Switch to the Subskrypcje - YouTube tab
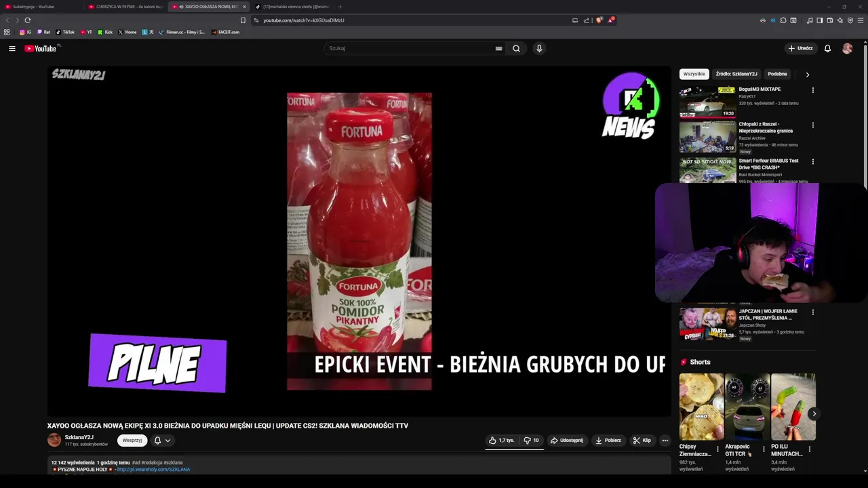Screen dimensions: 868x488 pyautogui.click(x=41, y=7)
